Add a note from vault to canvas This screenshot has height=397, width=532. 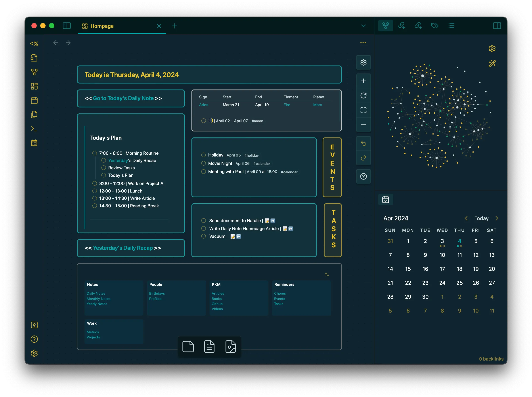(209, 347)
